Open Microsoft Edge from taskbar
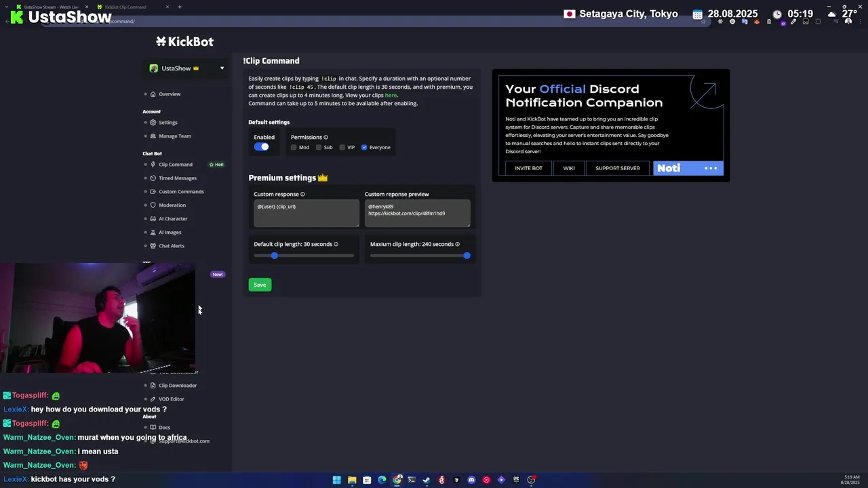 [x=382, y=480]
